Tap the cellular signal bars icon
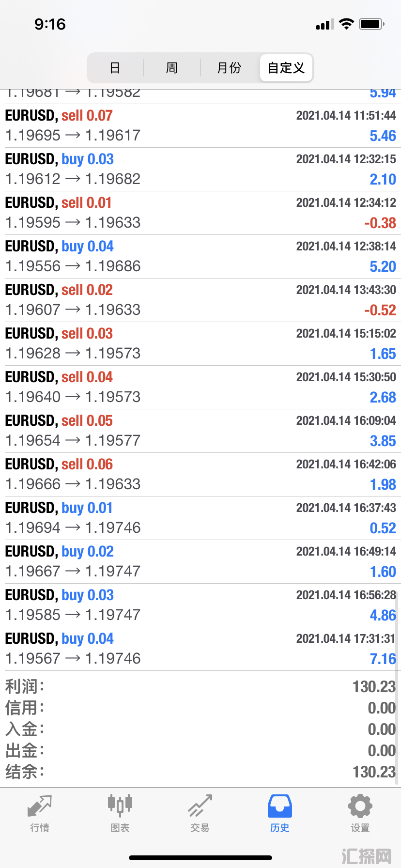Image resolution: width=401 pixels, height=868 pixels. [325, 25]
